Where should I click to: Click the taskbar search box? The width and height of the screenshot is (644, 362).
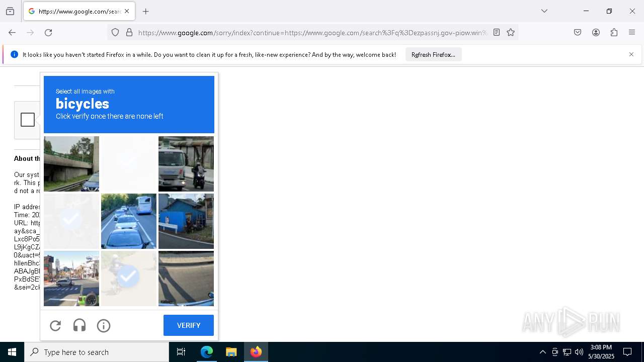(97, 352)
